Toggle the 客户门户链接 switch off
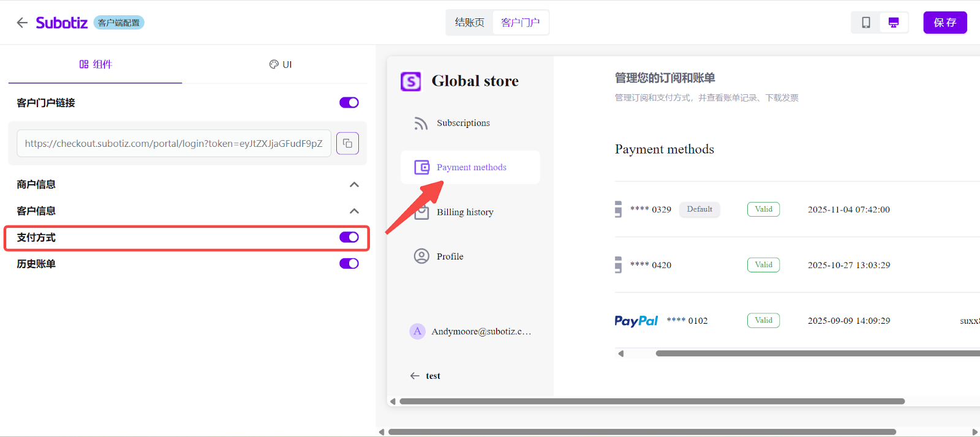This screenshot has height=437, width=980. pos(349,102)
